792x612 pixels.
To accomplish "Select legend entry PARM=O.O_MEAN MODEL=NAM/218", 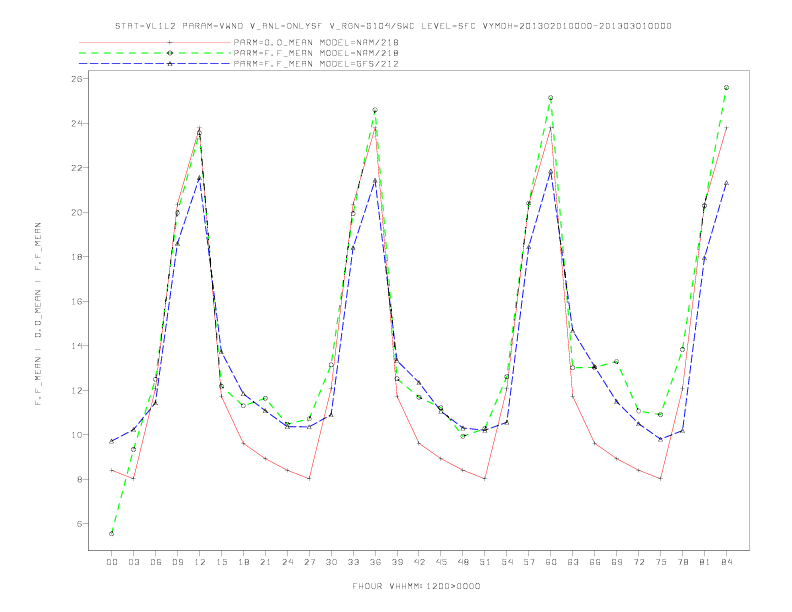I will [316, 42].
